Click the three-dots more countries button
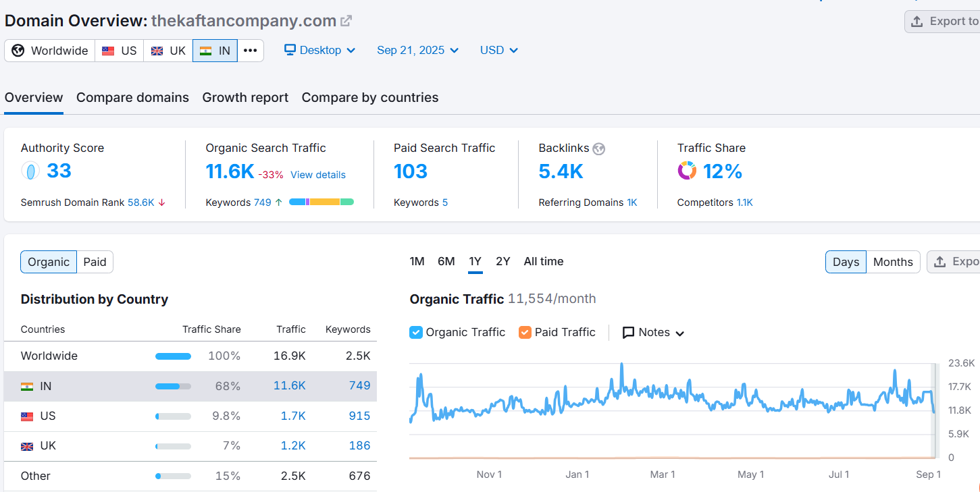The width and height of the screenshot is (980, 492). [x=251, y=51]
